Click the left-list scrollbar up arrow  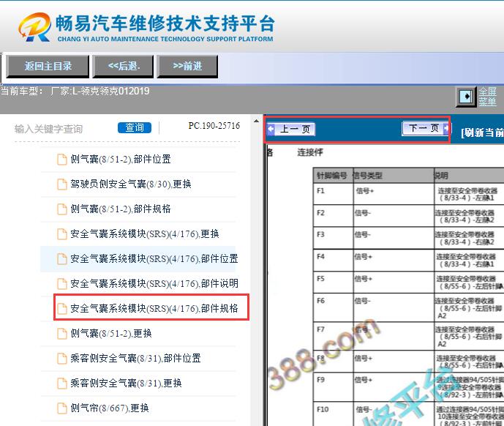(x=256, y=122)
